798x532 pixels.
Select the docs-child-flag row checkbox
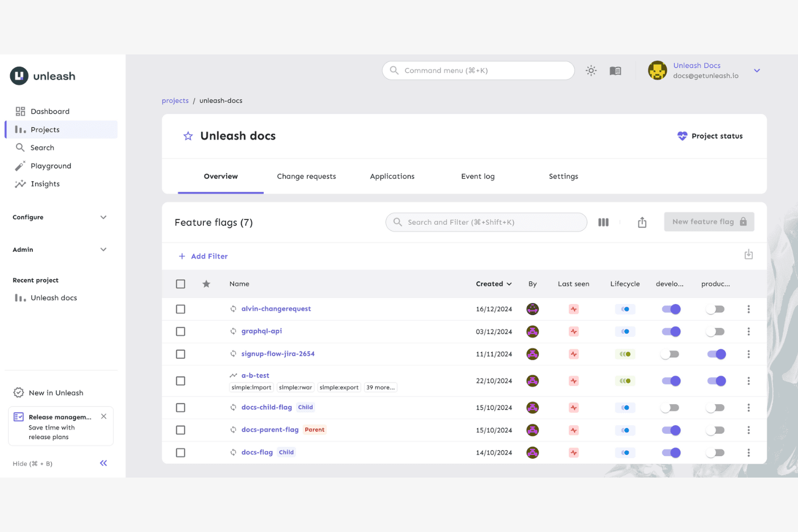click(181, 407)
